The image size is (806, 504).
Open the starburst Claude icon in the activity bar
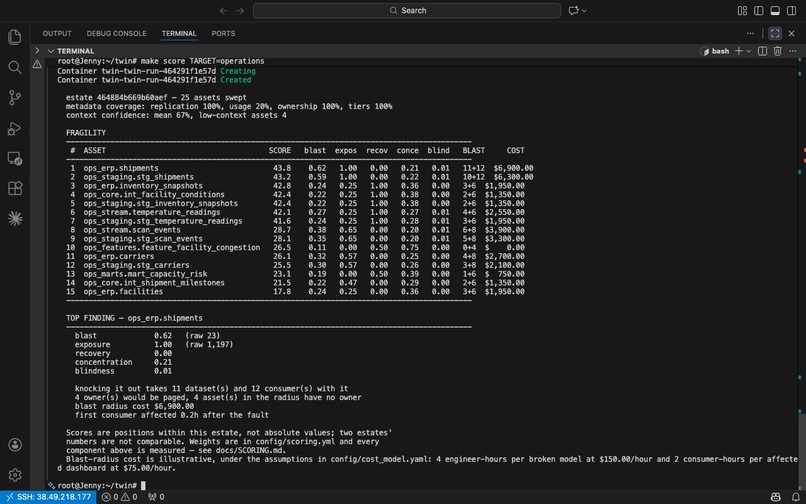(15, 219)
